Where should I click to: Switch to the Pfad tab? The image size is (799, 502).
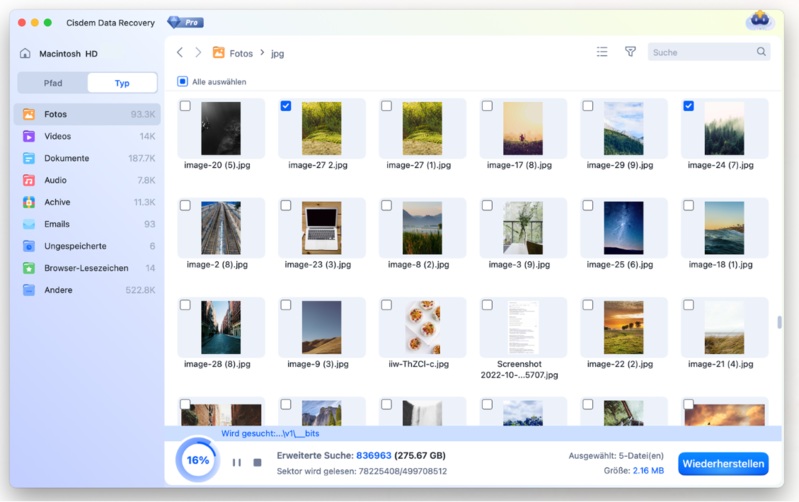pos(52,83)
